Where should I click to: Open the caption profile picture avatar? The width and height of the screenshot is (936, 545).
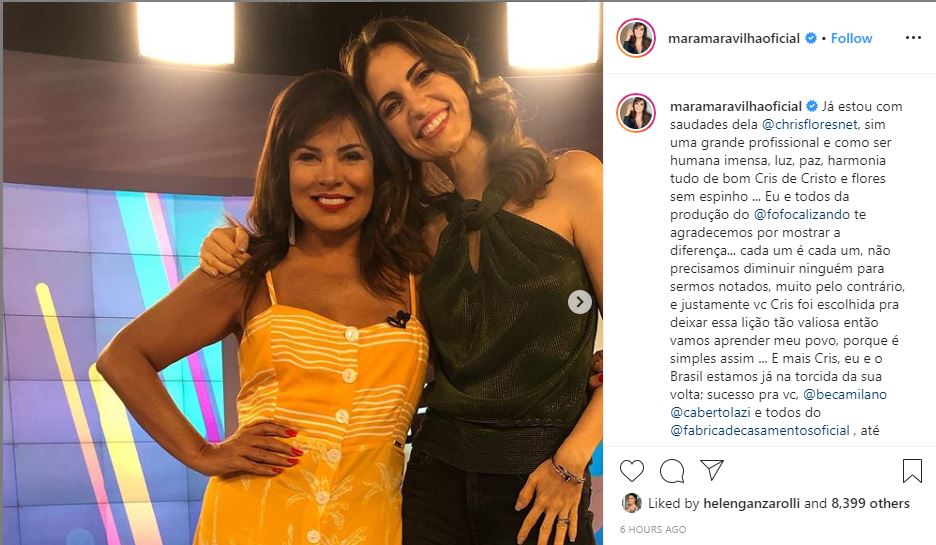click(x=636, y=112)
